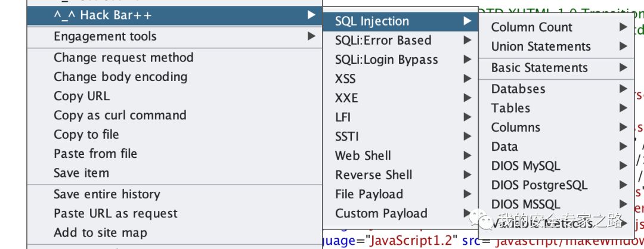Expand the Reverse Shell submenu arrow
The height and width of the screenshot is (249, 644).
pos(467,175)
